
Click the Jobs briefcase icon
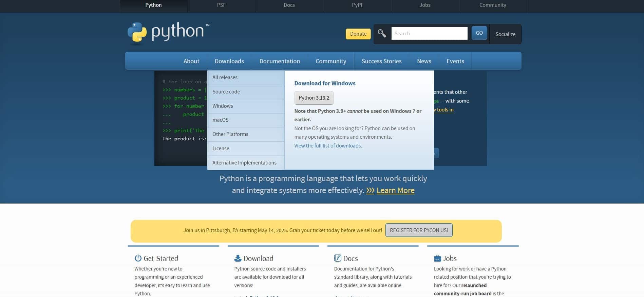click(x=437, y=258)
